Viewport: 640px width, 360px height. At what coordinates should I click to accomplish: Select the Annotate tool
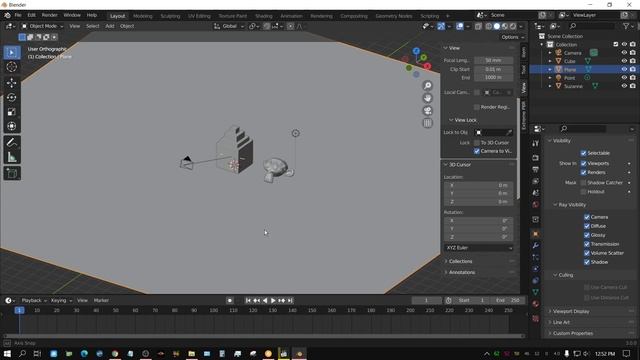[x=12, y=142]
